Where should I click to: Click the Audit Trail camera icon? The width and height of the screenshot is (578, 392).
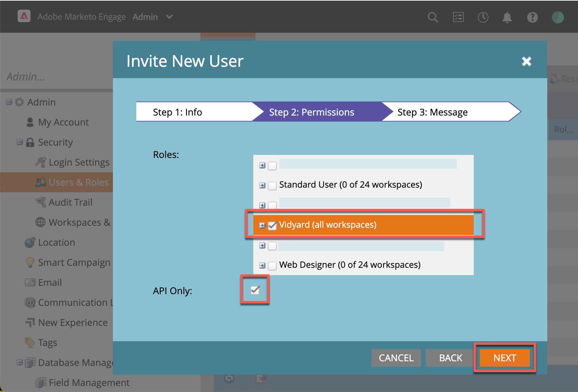[x=40, y=202]
